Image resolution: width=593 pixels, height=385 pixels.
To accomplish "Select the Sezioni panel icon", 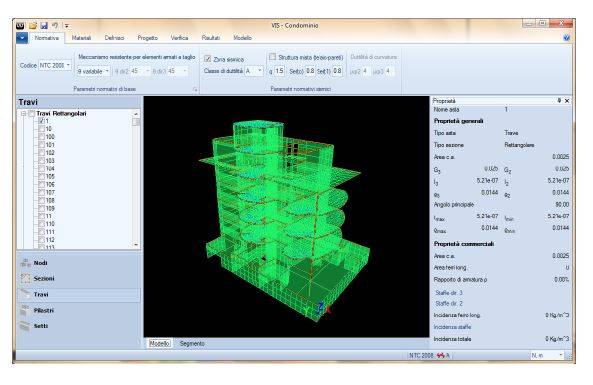I will click(25, 279).
